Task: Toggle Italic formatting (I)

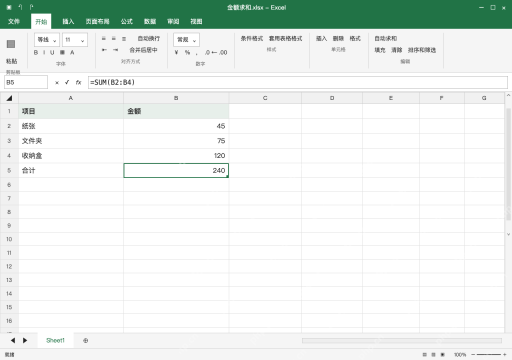Action: point(44,52)
